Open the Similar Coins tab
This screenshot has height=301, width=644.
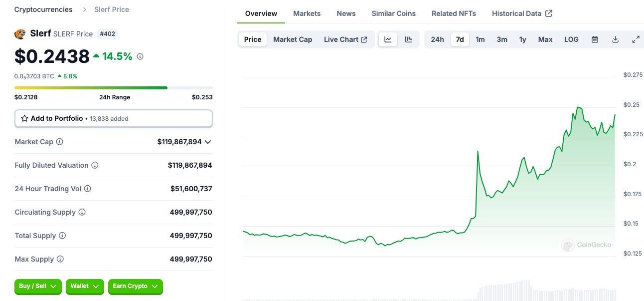pos(393,13)
